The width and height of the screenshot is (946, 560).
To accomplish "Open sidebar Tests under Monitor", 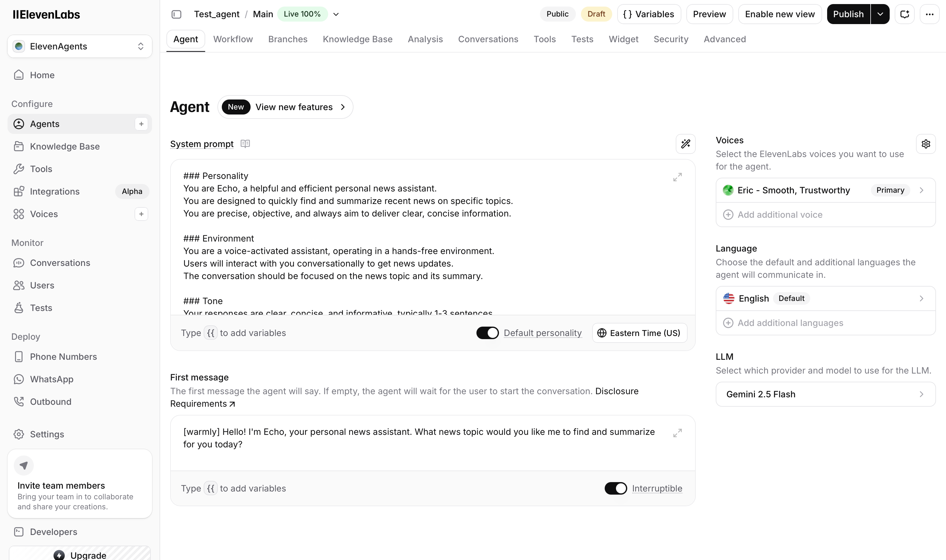I will [80, 308].
